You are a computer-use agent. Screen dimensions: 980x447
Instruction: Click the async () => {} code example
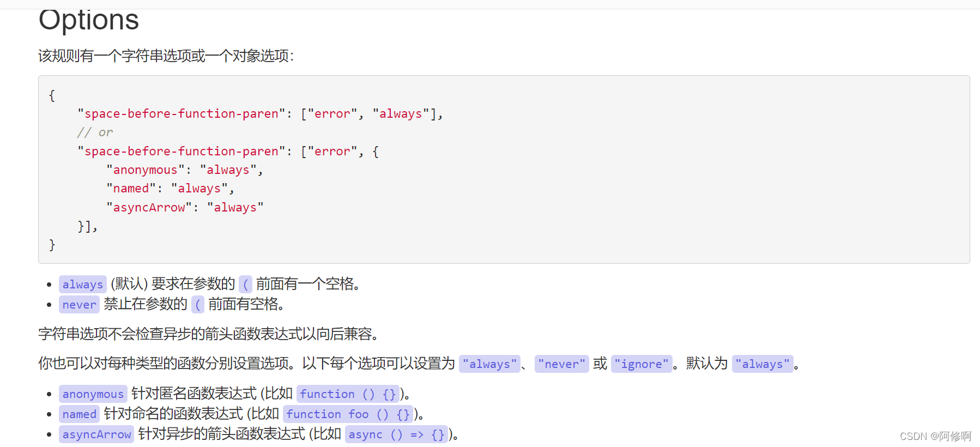click(396, 434)
